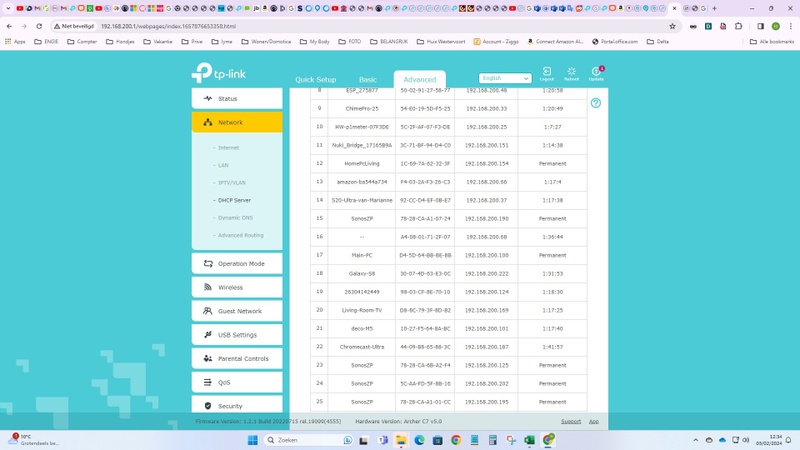
Task: Click the HomePcLiving client name
Action: point(362,164)
